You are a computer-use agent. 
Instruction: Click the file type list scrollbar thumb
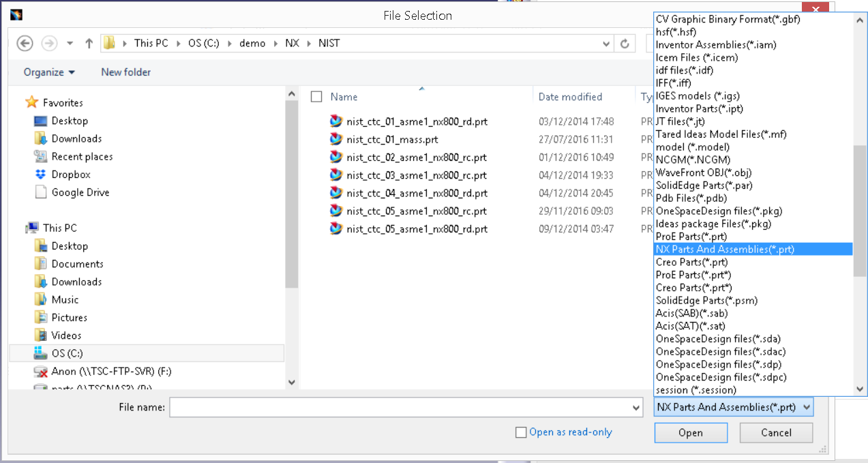click(x=860, y=211)
